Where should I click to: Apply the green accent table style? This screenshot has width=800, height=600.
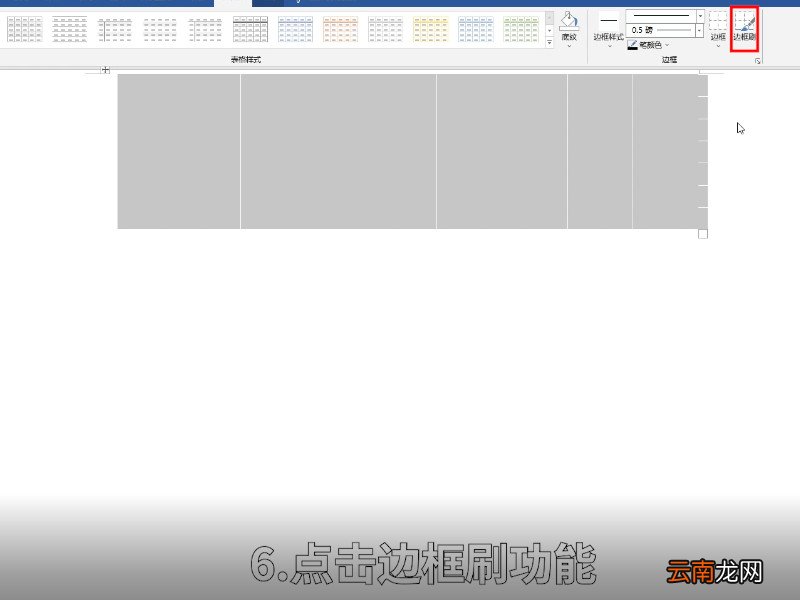point(521,29)
